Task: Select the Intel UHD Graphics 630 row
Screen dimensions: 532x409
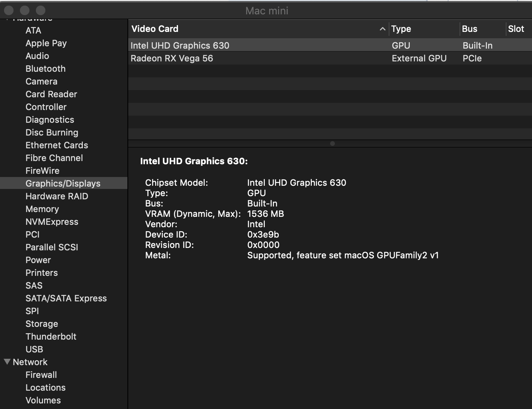Action: pyautogui.click(x=330, y=45)
